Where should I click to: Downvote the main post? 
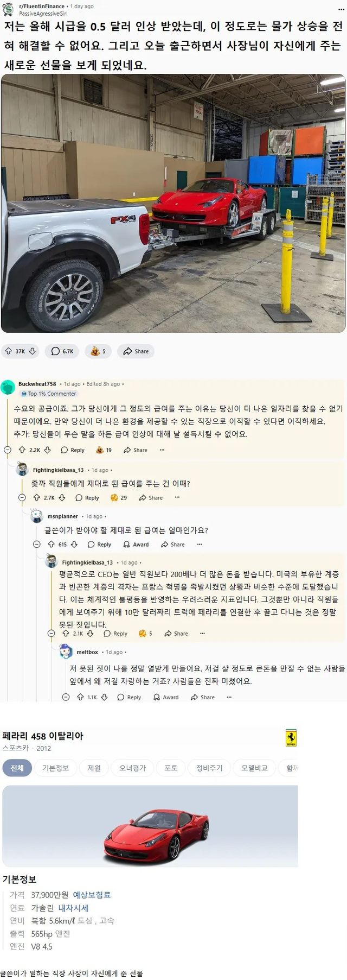33,351
